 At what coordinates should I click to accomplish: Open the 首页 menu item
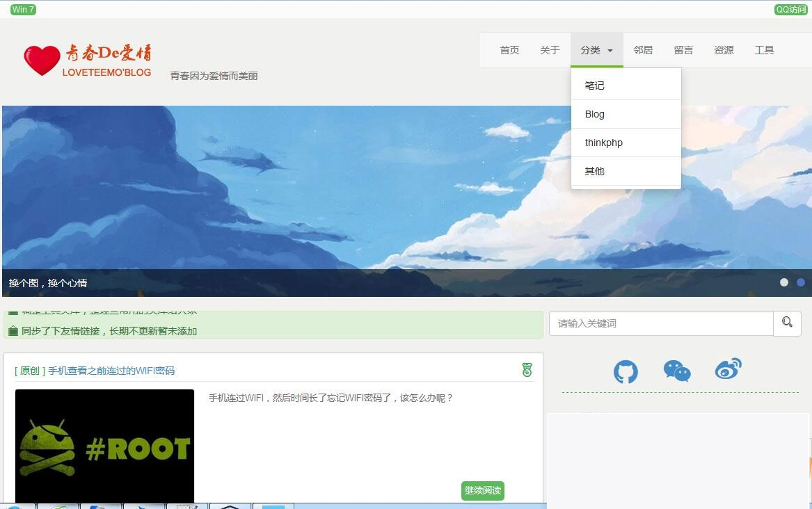pyautogui.click(x=509, y=49)
